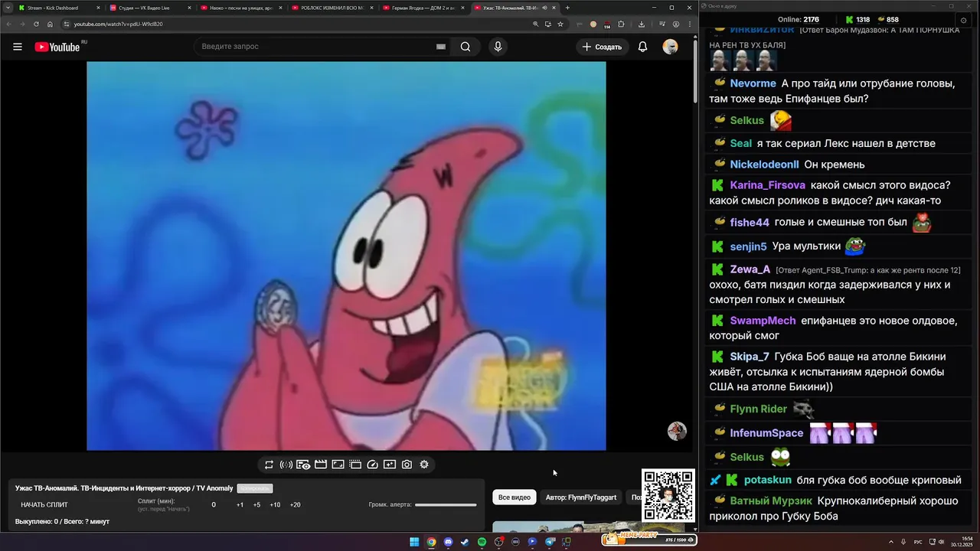Click the eye-with-list icon in player toolbar

click(303, 465)
